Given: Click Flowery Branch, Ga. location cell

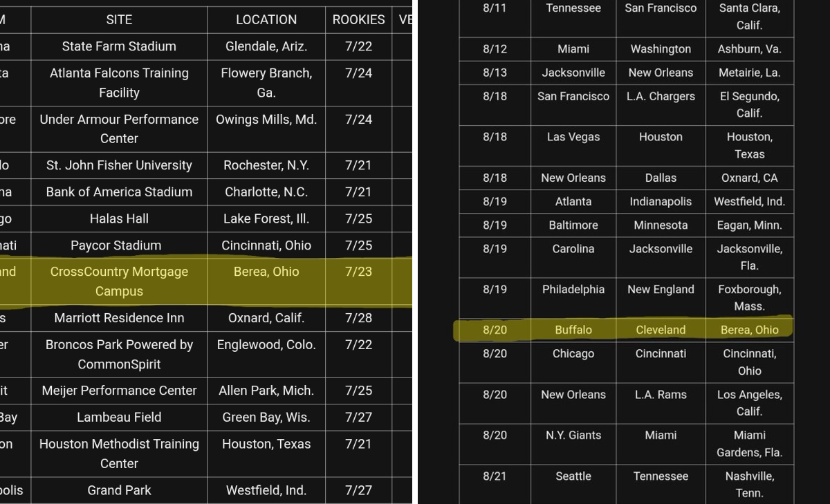Looking at the screenshot, I should (x=266, y=83).
